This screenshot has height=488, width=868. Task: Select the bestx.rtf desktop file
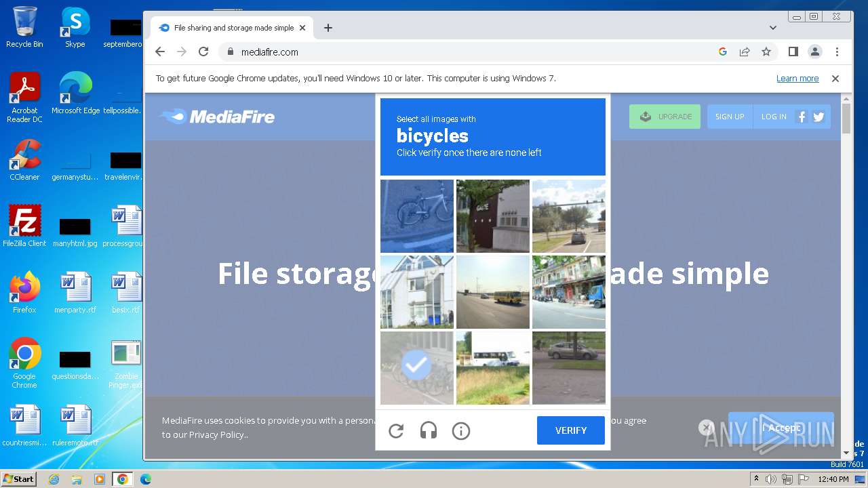tap(125, 293)
